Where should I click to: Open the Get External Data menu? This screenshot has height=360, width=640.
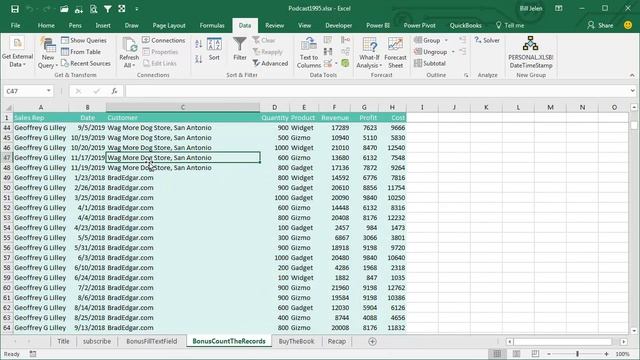pyautogui.click(x=17, y=53)
